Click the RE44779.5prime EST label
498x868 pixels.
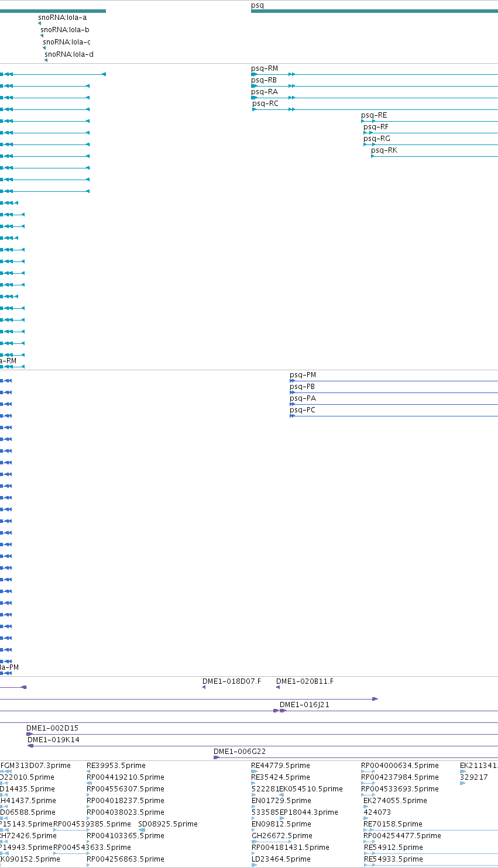point(280,766)
